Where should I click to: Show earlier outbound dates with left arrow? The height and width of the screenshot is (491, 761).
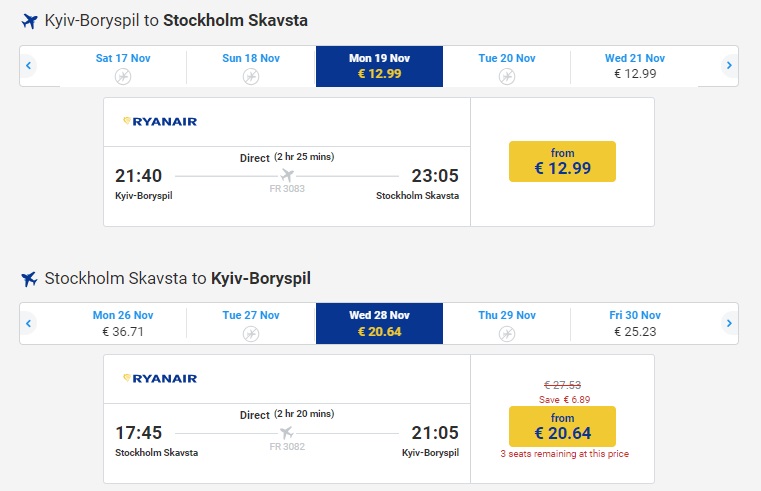(x=29, y=66)
